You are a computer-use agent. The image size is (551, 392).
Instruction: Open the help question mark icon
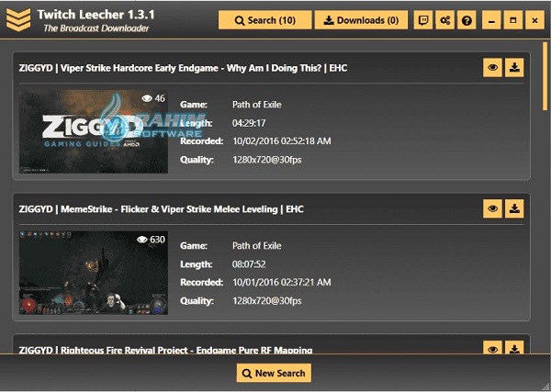pos(467,20)
